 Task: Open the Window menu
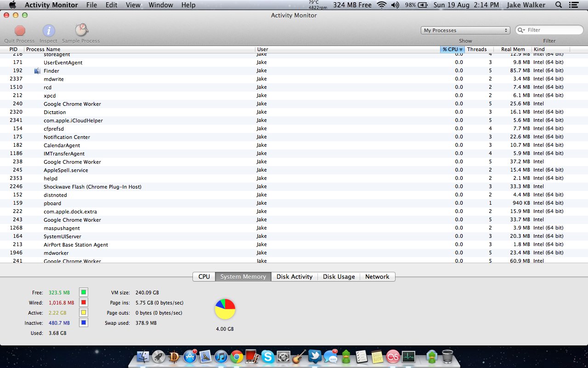(x=161, y=5)
